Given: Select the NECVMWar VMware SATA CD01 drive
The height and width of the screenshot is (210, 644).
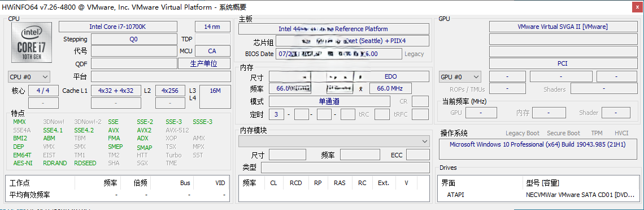Looking at the screenshot, I should coord(580,195).
